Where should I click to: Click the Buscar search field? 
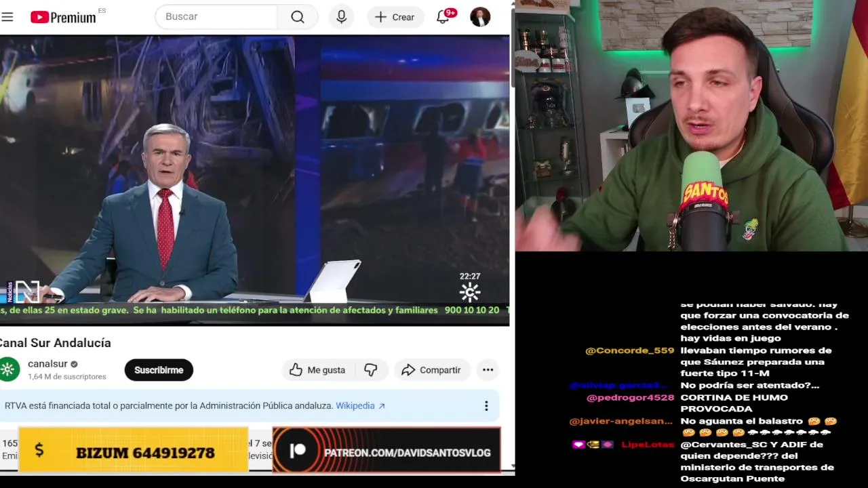coord(216,17)
